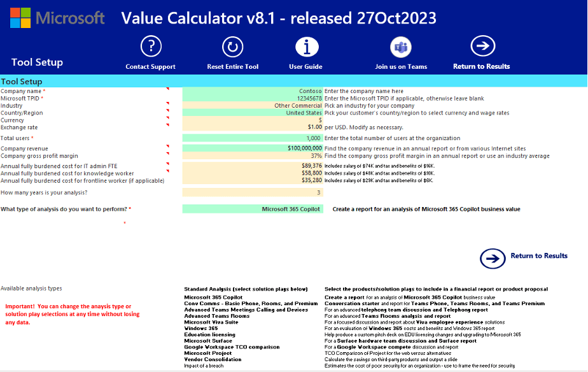Click the Join us on Teams label
This screenshot has width=588, height=372.
click(401, 66)
